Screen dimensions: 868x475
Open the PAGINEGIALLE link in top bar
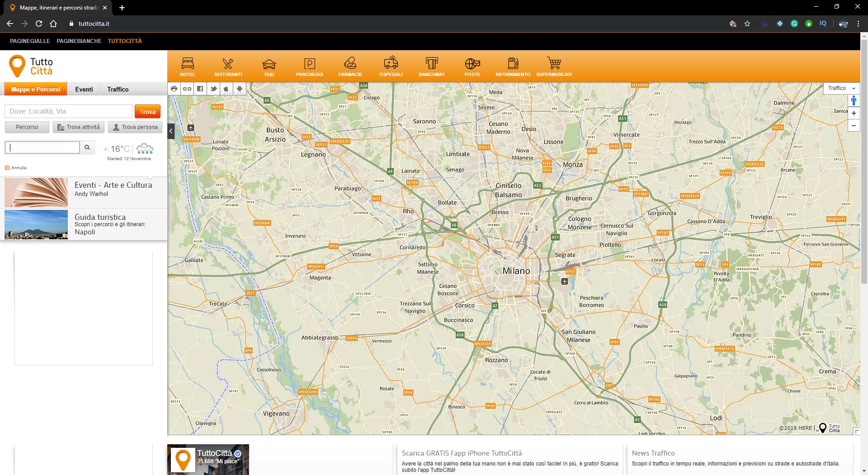pyautogui.click(x=30, y=41)
